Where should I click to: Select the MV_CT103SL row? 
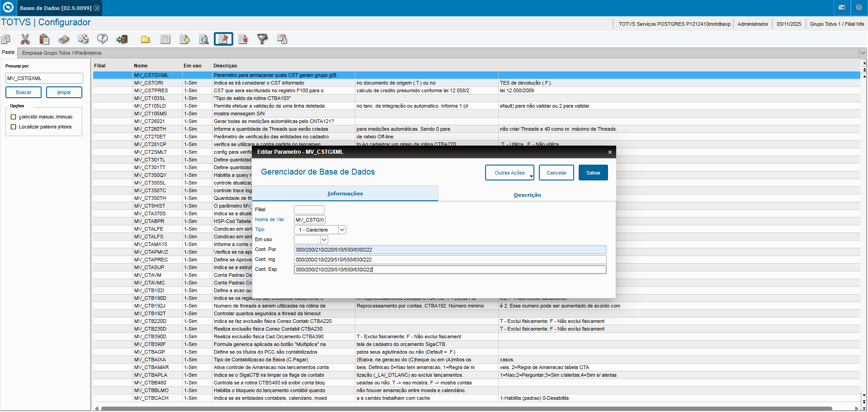476,99
